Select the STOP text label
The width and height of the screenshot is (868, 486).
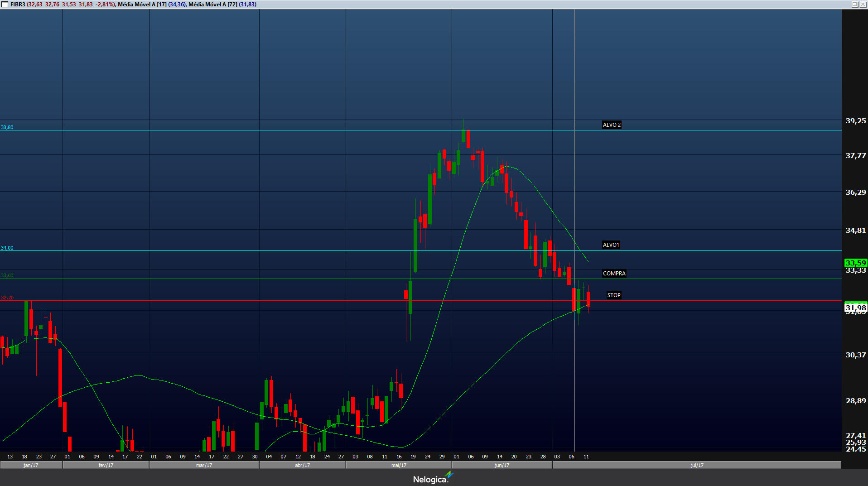click(x=613, y=295)
